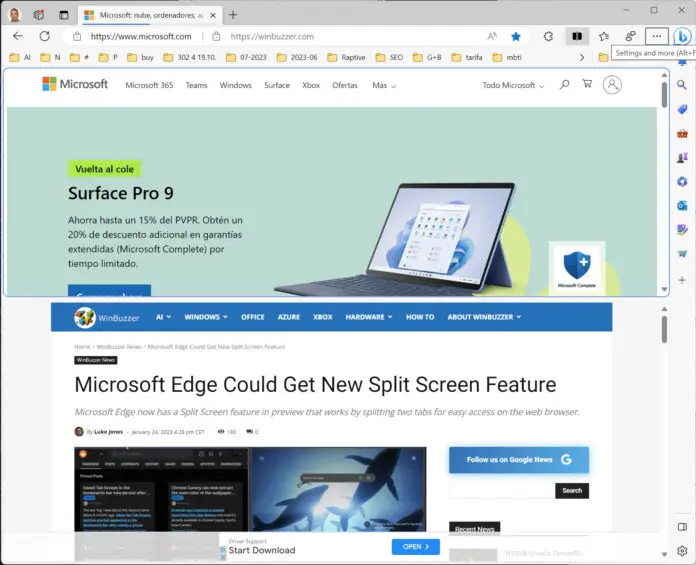
Task: Click the profile avatar picture
Action: click(x=14, y=15)
